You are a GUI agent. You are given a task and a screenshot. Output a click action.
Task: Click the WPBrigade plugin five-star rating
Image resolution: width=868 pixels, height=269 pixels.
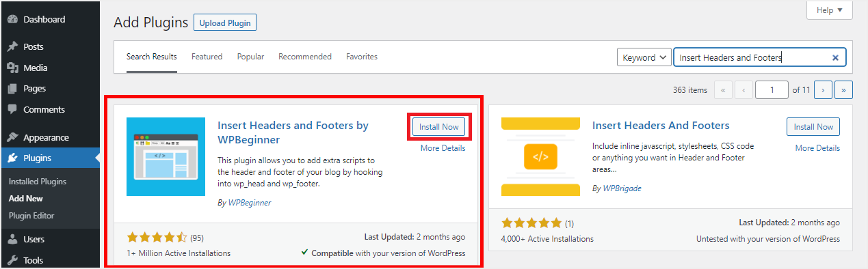531,223
